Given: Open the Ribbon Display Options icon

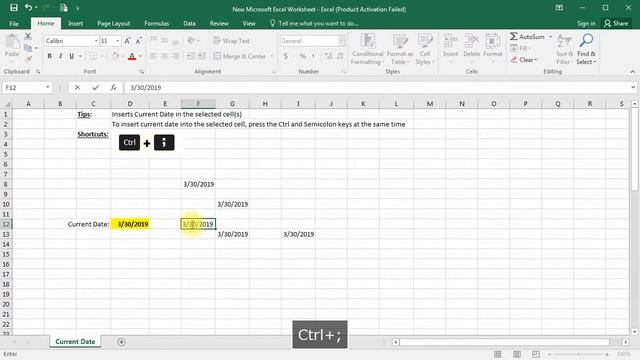Looking at the screenshot, I should (559, 8).
